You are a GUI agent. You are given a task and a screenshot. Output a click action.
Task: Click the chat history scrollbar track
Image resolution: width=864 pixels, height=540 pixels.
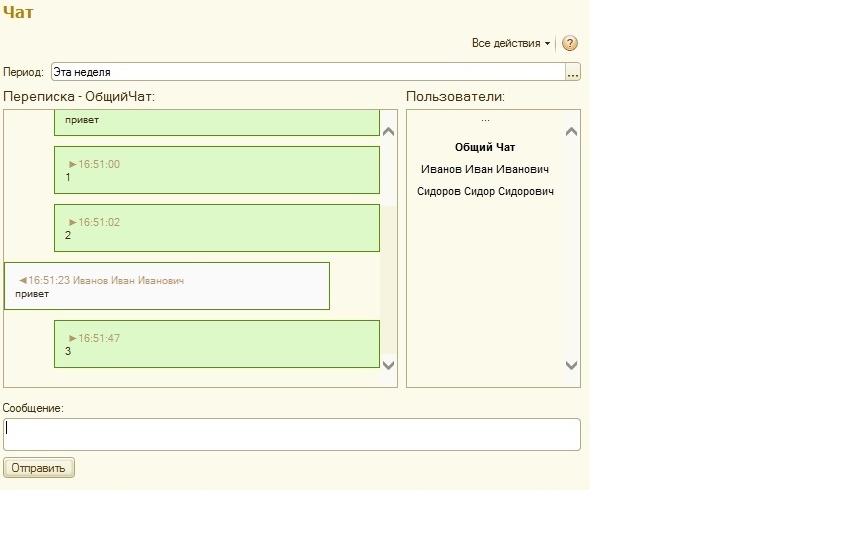(x=389, y=250)
